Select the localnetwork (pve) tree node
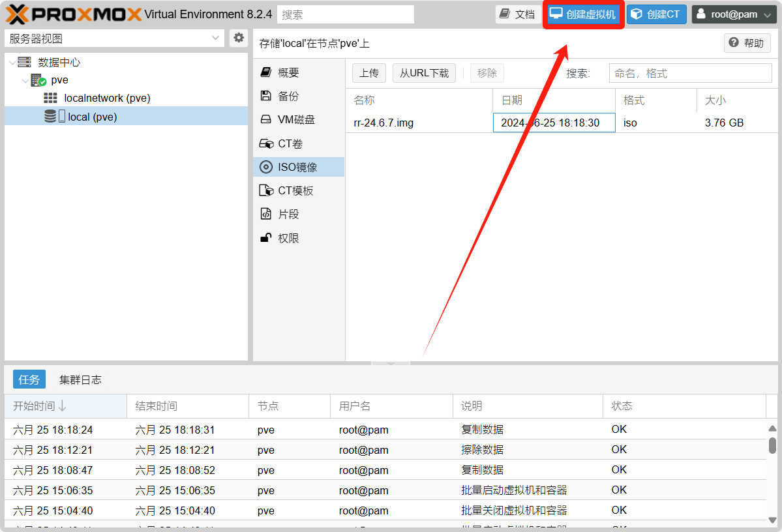 pos(107,98)
